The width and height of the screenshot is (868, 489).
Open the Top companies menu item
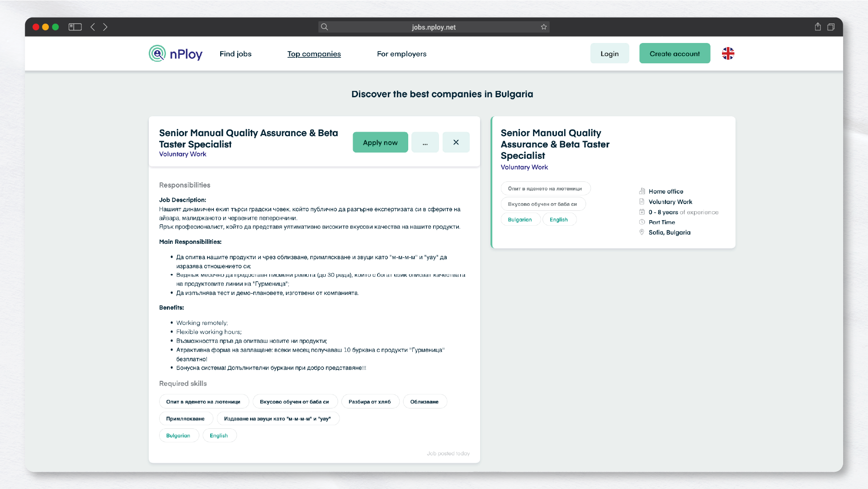point(314,54)
